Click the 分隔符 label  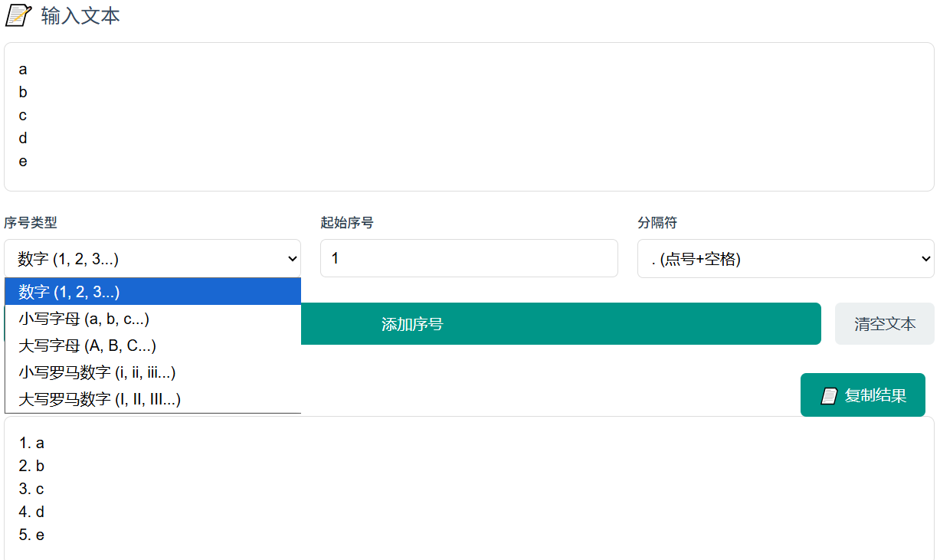pos(657,223)
